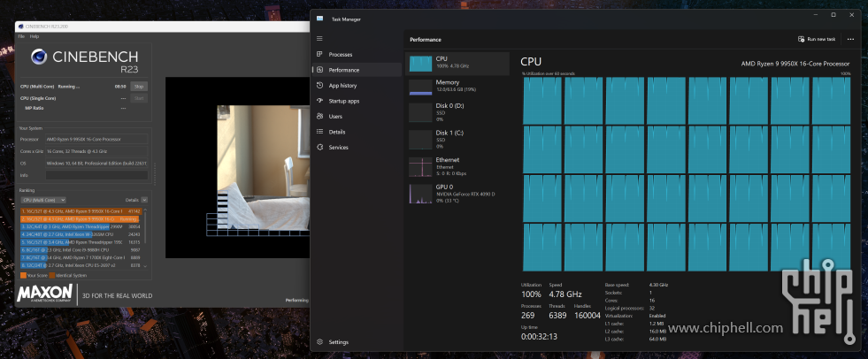
Task: Click the Handles count 160004
Action: tap(588, 316)
